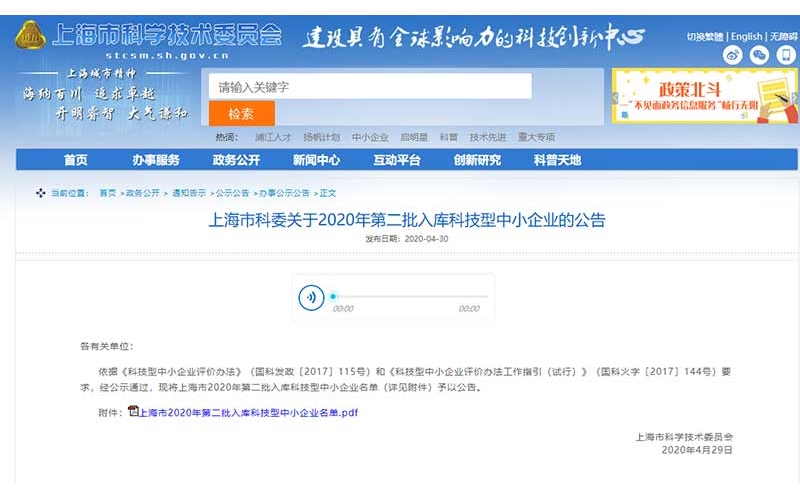Open the mobile phone version icon

pos(784,56)
